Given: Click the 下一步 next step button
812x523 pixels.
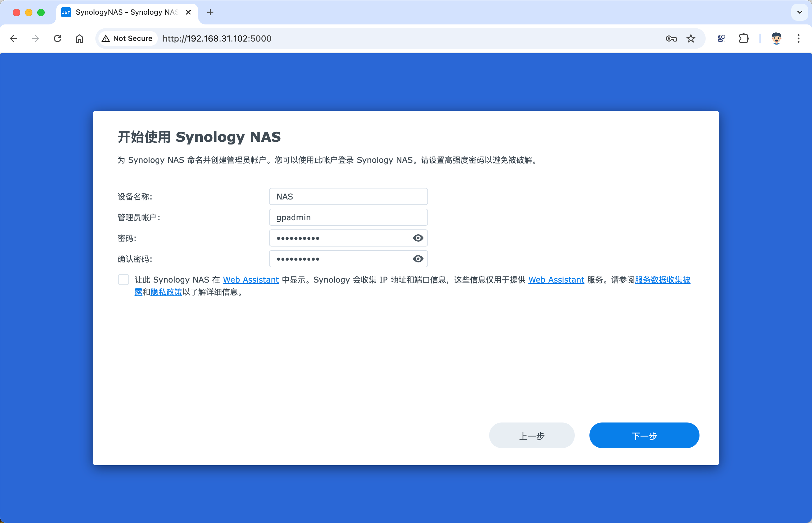Looking at the screenshot, I should (x=644, y=435).
